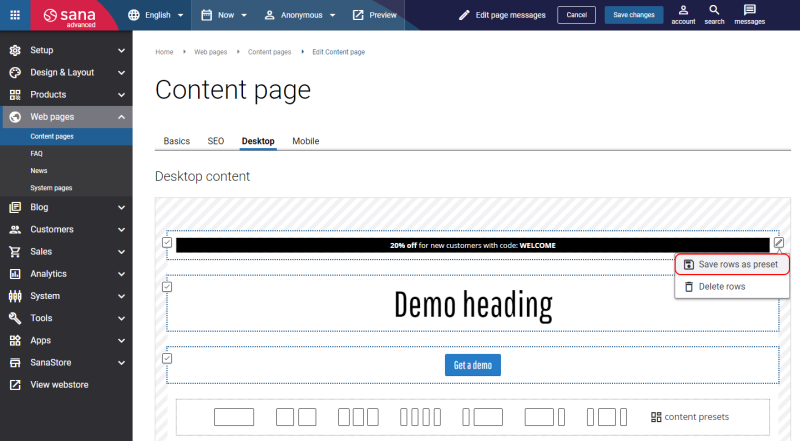The image size is (800, 441).
Task: Click the Preview external-link icon
Action: click(358, 15)
